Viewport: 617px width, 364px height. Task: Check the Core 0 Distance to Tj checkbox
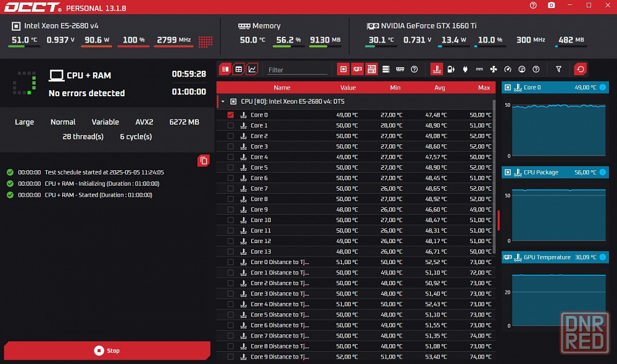click(231, 262)
